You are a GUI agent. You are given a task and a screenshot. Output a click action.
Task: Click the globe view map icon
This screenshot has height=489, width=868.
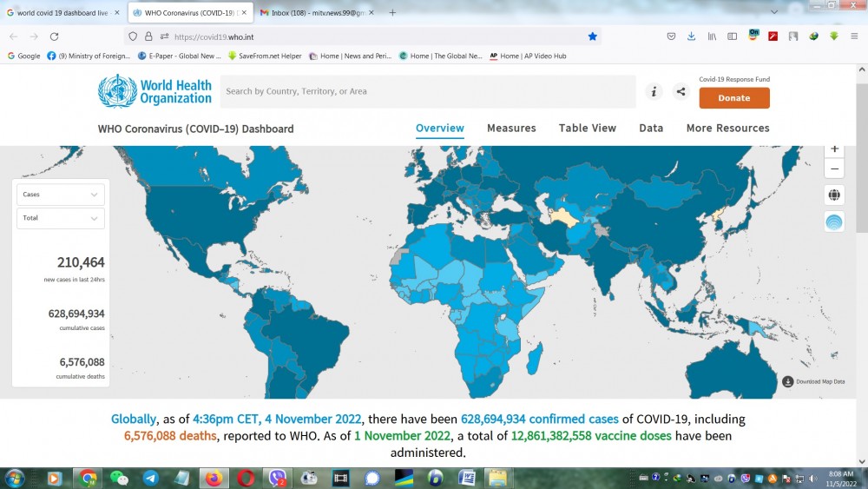pyautogui.click(x=834, y=195)
